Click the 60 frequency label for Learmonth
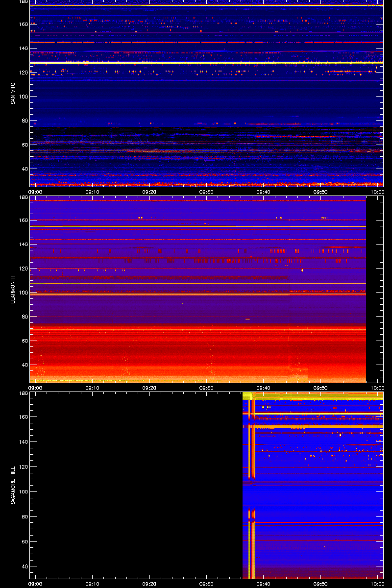This screenshot has width=392, height=588. [x=24, y=341]
